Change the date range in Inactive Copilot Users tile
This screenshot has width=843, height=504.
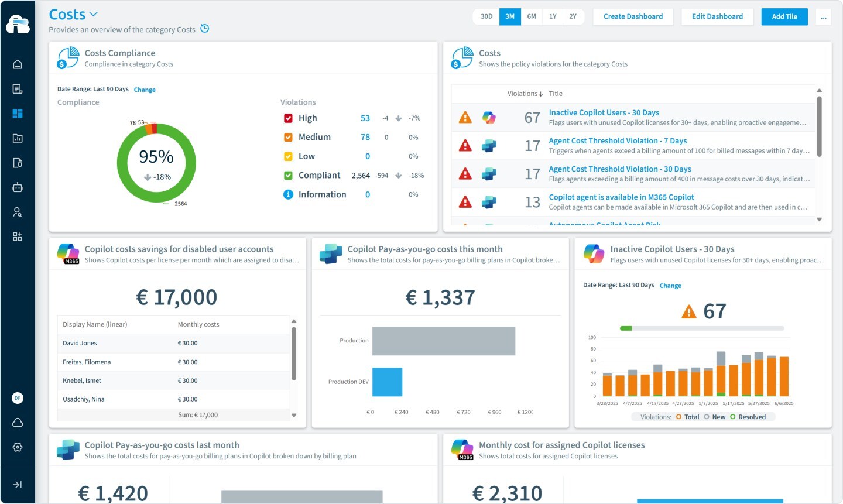tap(670, 286)
